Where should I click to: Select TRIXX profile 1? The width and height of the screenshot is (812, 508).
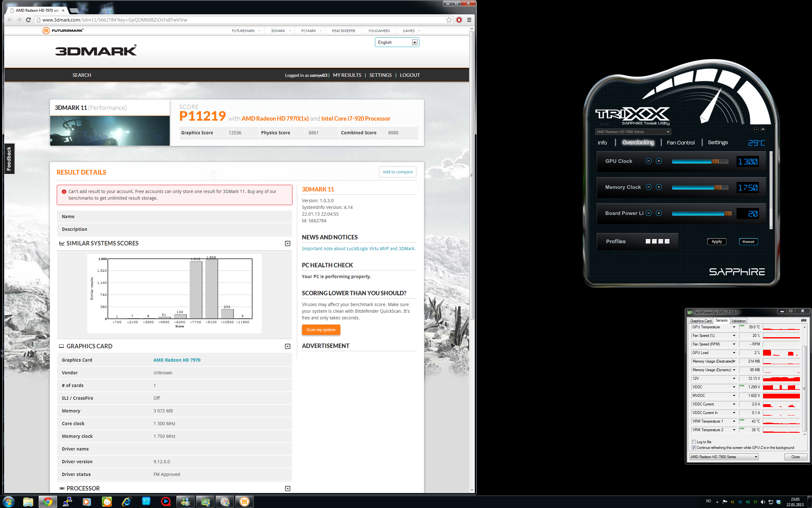coord(648,241)
